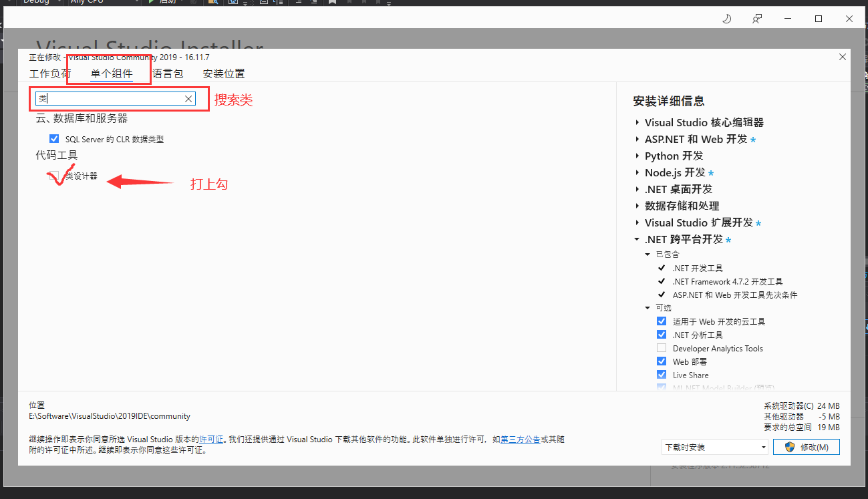Open the 语言包 tab
The height and width of the screenshot is (499, 868).
click(x=168, y=73)
